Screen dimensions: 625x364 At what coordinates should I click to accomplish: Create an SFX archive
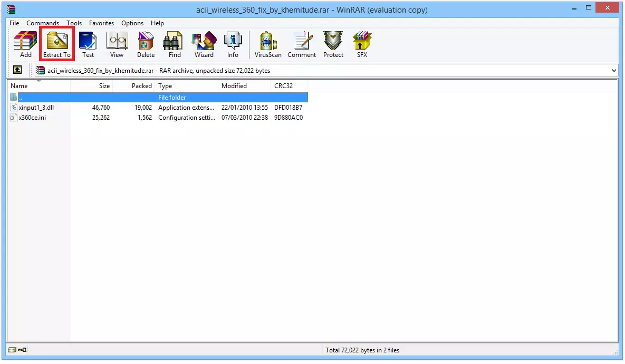362,44
